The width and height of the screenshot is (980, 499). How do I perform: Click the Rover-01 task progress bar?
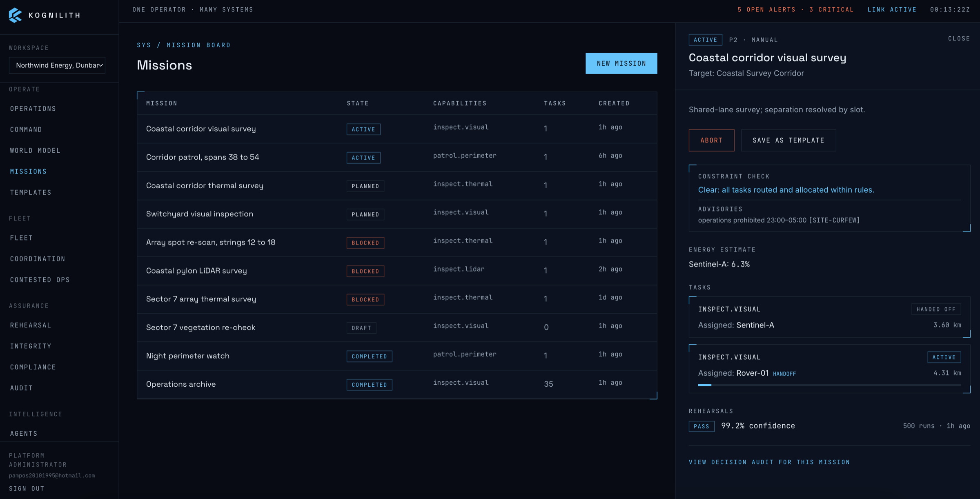click(x=829, y=385)
